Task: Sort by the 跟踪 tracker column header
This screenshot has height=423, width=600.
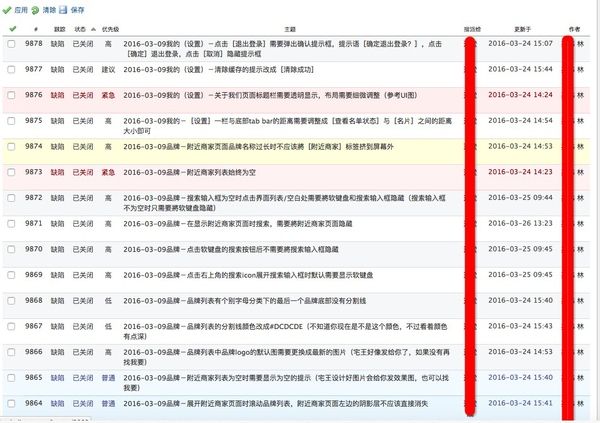Action: [60, 29]
